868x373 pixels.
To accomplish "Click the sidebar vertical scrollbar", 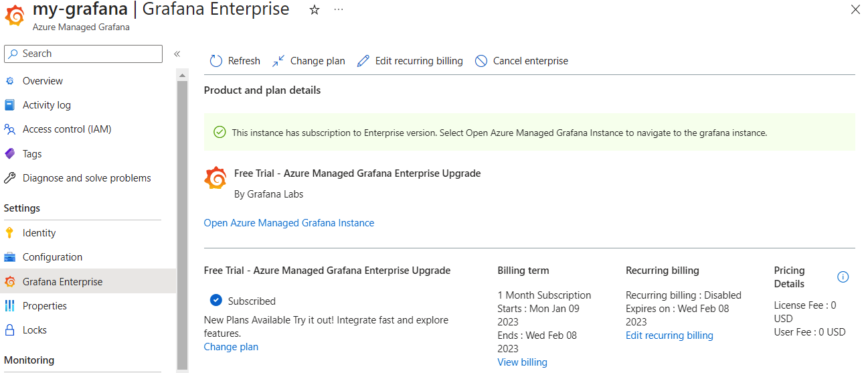I will (x=182, y=221).
